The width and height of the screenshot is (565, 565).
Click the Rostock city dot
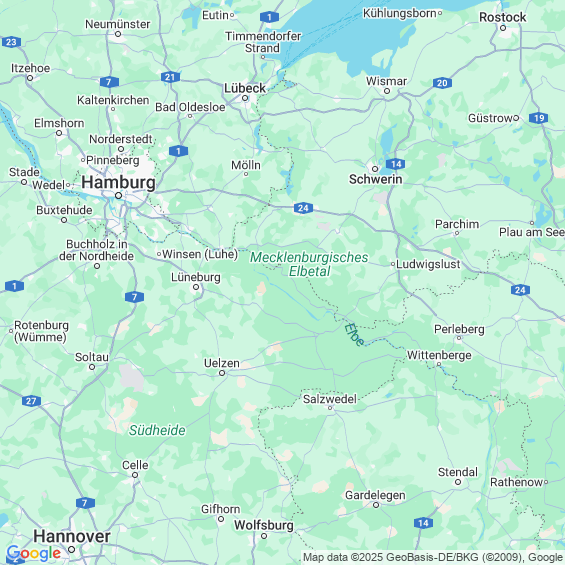click(503, 28)
